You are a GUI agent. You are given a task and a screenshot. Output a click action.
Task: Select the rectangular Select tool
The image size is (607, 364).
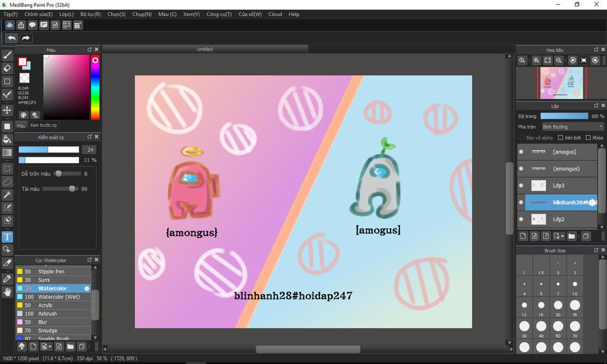tap(7, 169)
